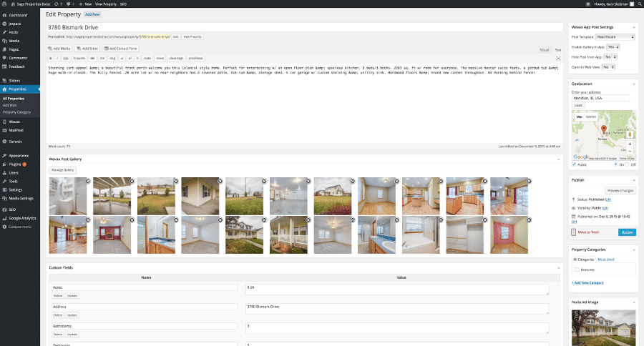Open Hide Post from App dropdown

click(x=610, y=57)
